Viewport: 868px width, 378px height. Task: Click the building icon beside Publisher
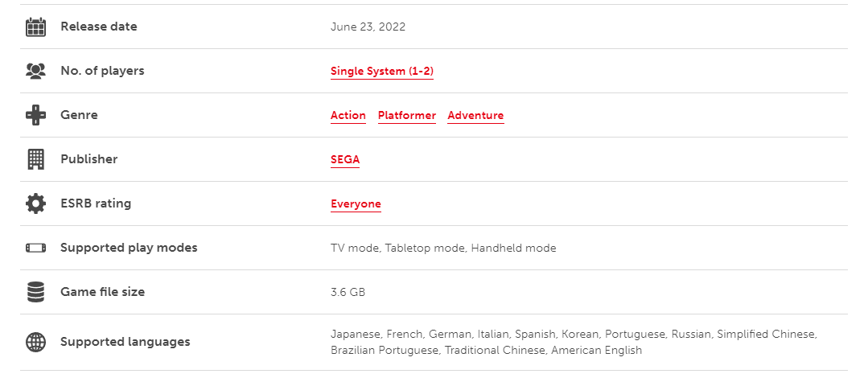[35, 159]
